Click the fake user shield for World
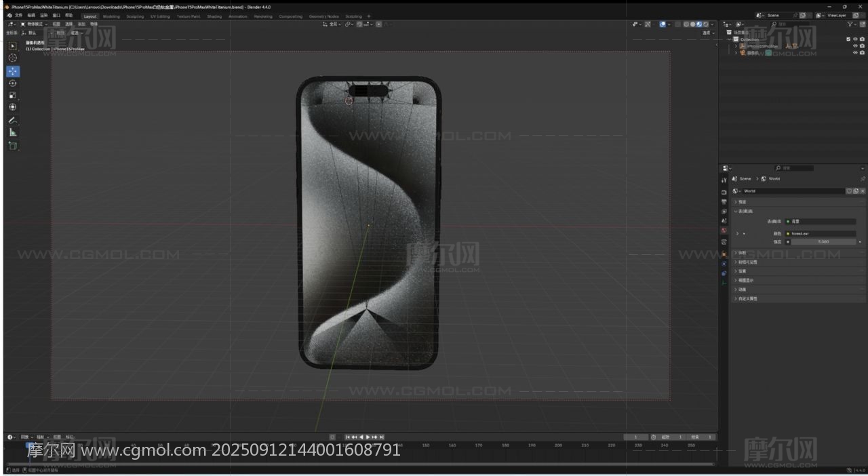868x476 pixels. [849, 191]
